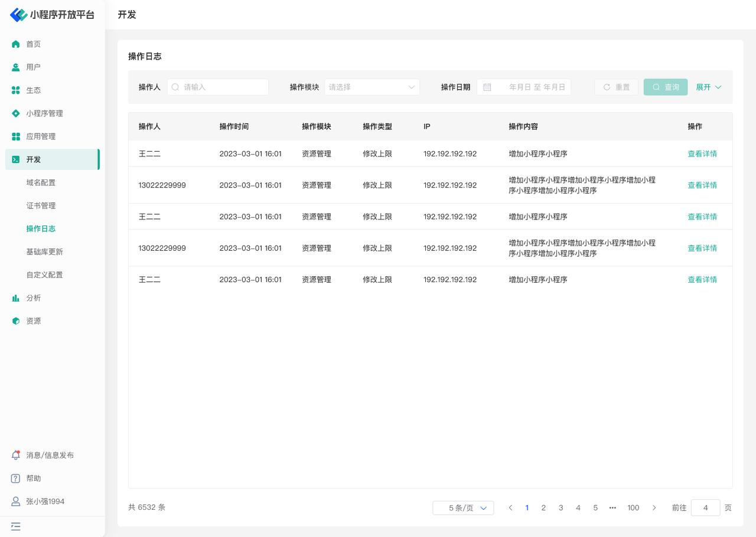Open notifications via the bell icon
This screenshot has width=756, height=537.
(x=16, y=455)
